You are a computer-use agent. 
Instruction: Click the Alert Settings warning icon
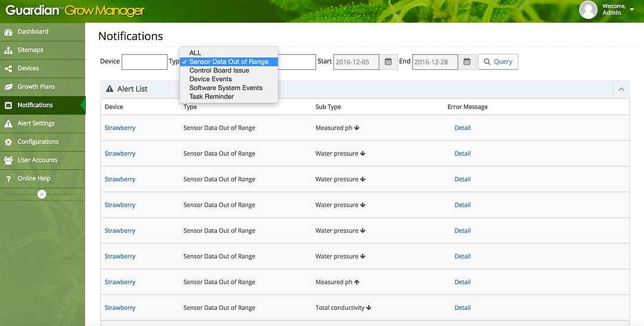[8, 124]
